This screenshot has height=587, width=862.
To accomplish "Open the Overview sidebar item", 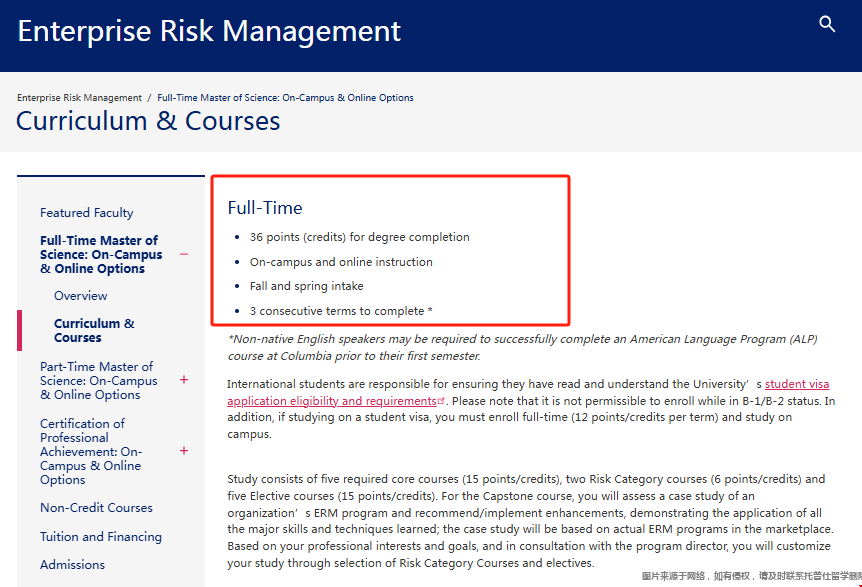I will pos(81,296).
